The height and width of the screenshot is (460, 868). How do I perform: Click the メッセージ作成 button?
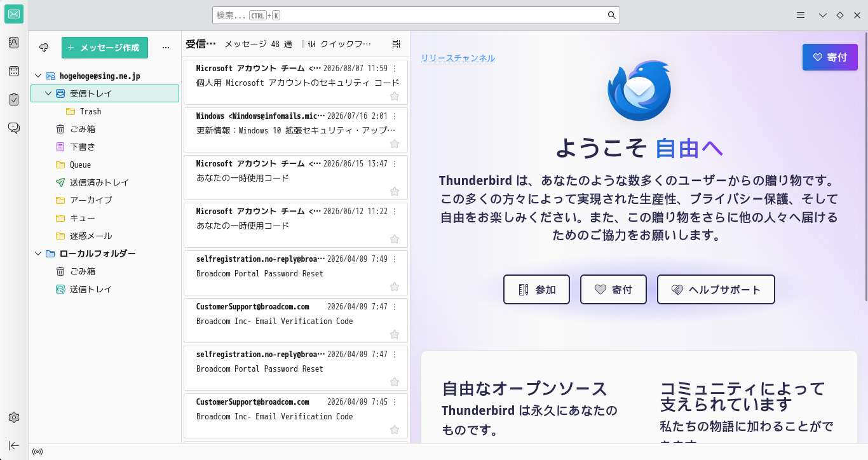click(x=105, y=48)
